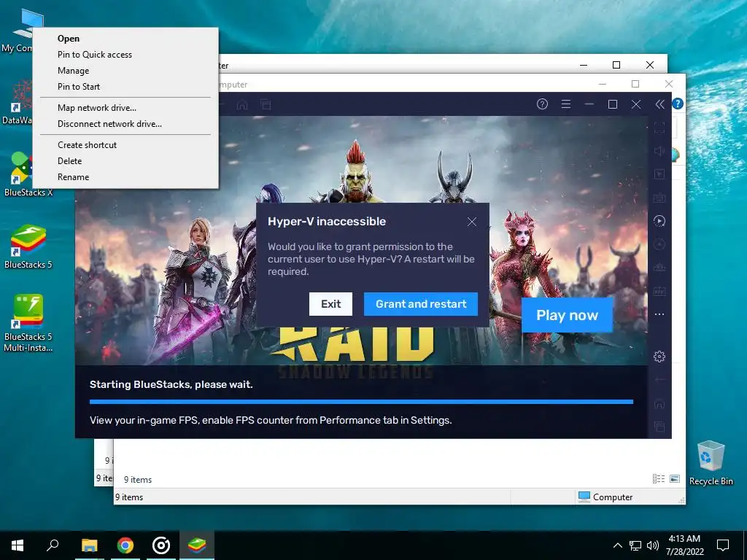Open the Windows Start menu
Image resolution: width=747 pixels, height=560 pixels.
tap(18, 545)
